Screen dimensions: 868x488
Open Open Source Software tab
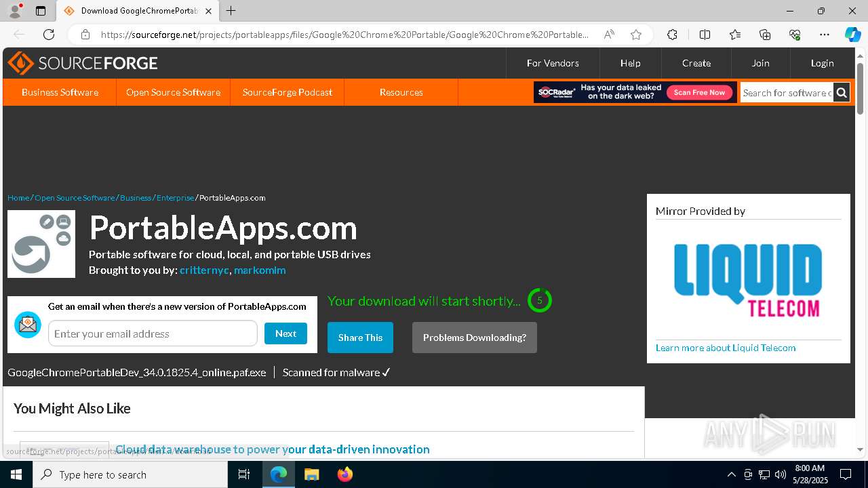pyautogui.click(x=173, y=92)
